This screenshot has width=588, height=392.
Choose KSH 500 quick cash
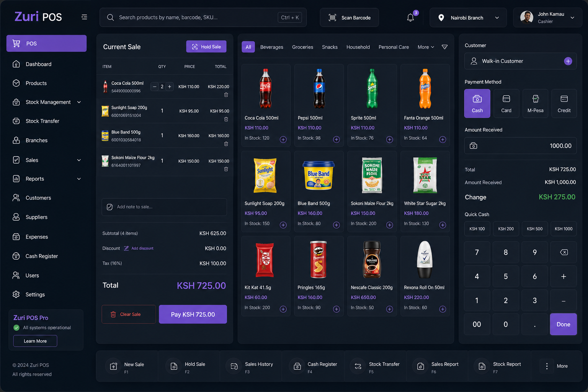click(535, 229)
